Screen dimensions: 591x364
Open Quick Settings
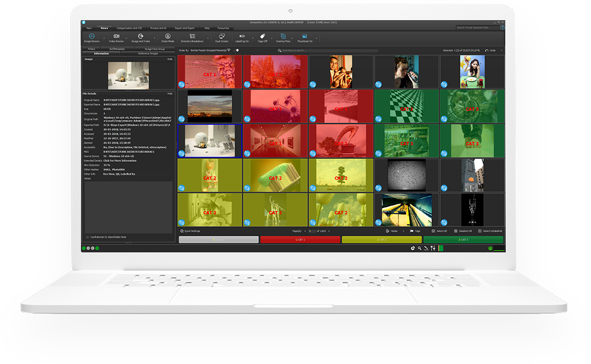click(x=190, y=231)
